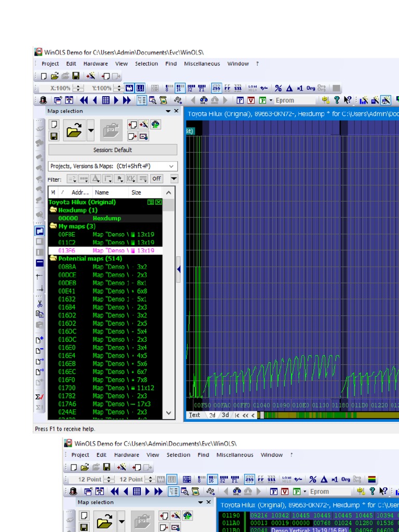Select highlighted map at address 013F6

pyautogui.click(x=105, y=250)
